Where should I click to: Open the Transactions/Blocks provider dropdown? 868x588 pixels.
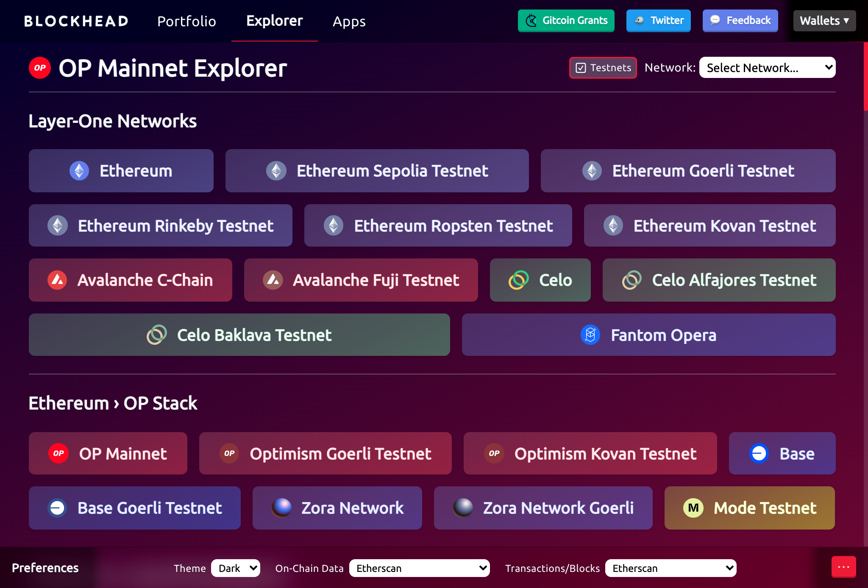click(x=670, y=568)
